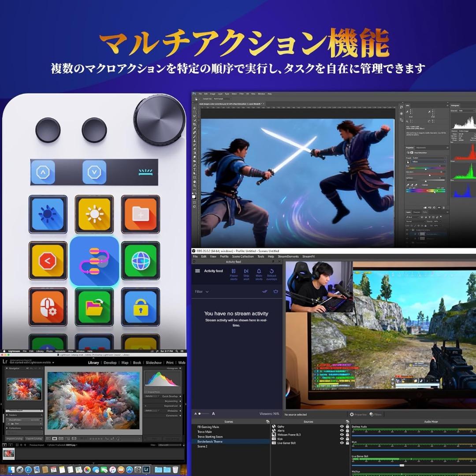The width and height of the screenshot is (476, 476).
Task: Turn the large dial on macro pad
Action: coord(160,119)
